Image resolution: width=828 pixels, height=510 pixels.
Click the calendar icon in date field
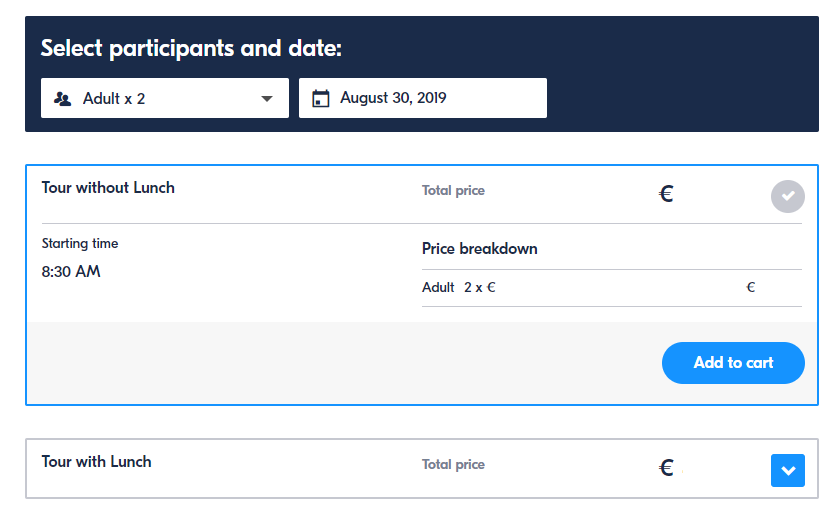[321, 99]
